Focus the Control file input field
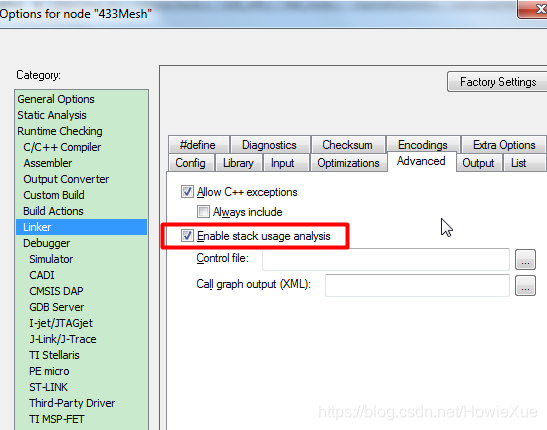The height and width of the screenshot is (430, 547). point(386,259)
